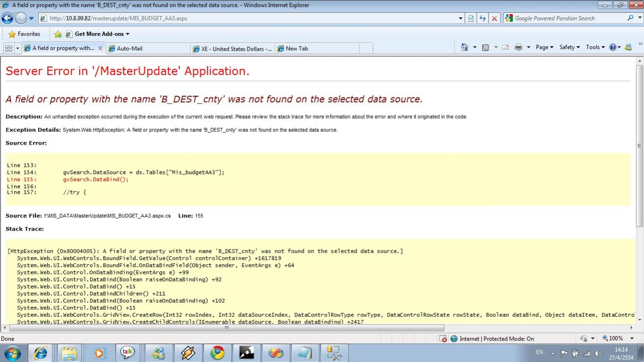This screenshot has width=644, height=362.
Task: Click the vertical scrollbar down arrow
Action: [x=640, y=320]
